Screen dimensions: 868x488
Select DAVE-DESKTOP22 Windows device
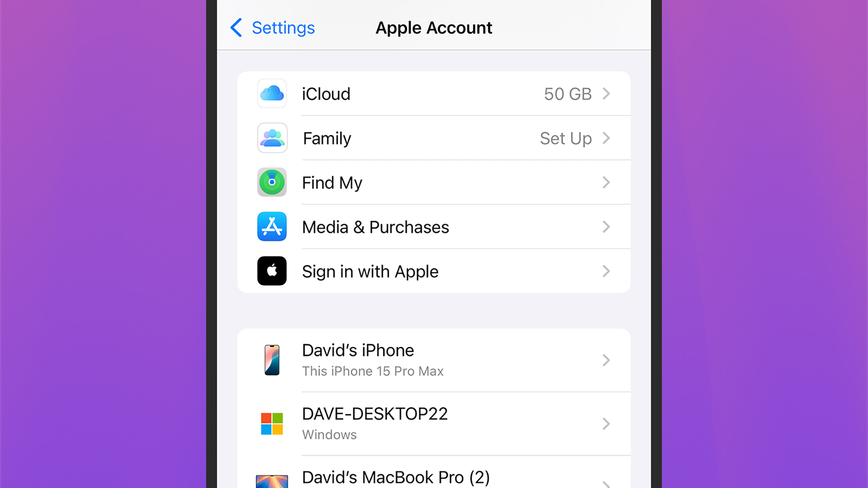tap(434, 423)
